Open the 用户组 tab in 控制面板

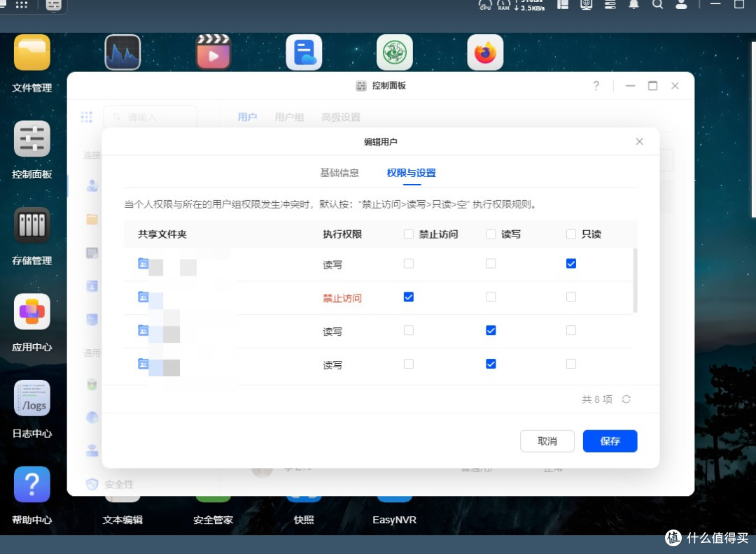289,117
